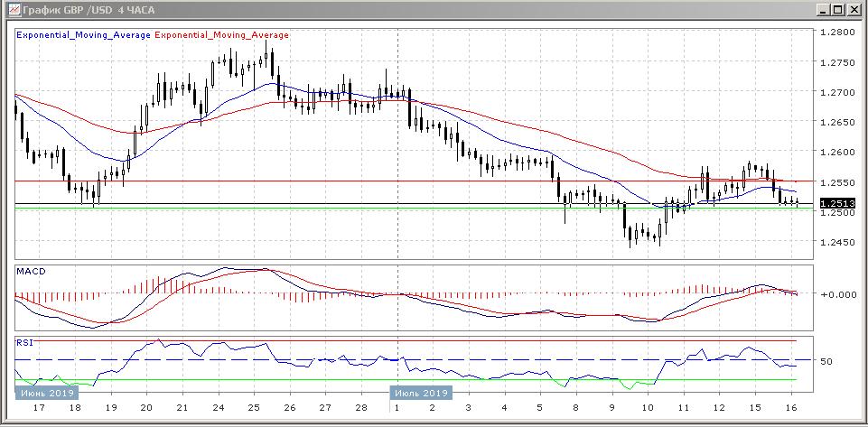Click the MACD +0.000 axis label
The width and height of the screenshot is (868, 427).
click(837, 294)
